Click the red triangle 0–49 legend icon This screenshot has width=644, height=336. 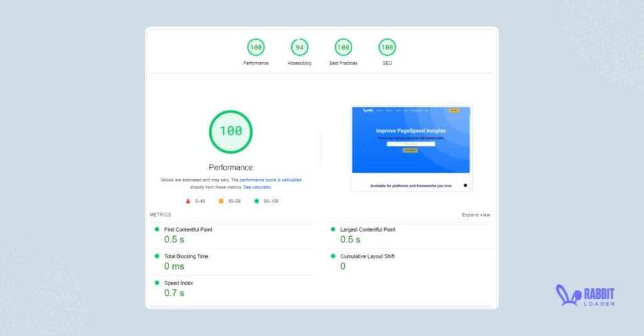point(188,201)
